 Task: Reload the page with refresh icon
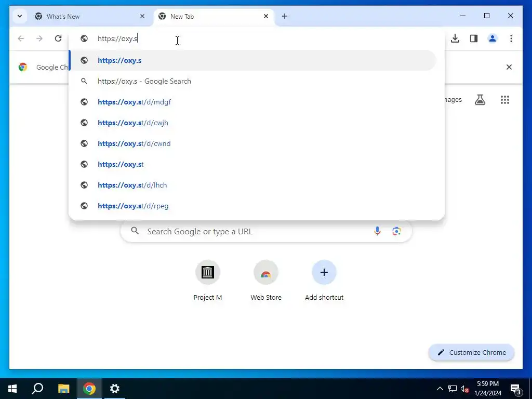coord(58,38)
